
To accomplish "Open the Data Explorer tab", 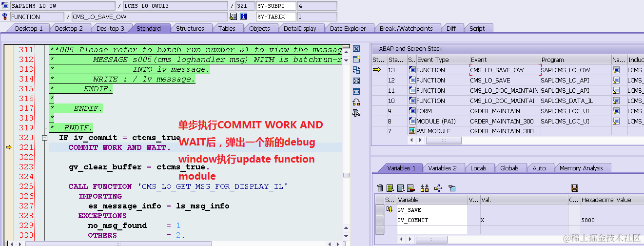I will tap(348, 28).
